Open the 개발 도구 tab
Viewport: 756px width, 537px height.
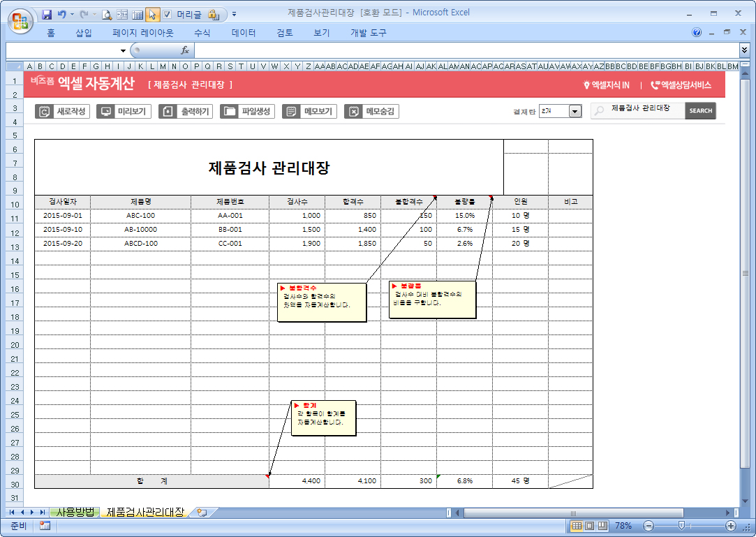[369, 33]
